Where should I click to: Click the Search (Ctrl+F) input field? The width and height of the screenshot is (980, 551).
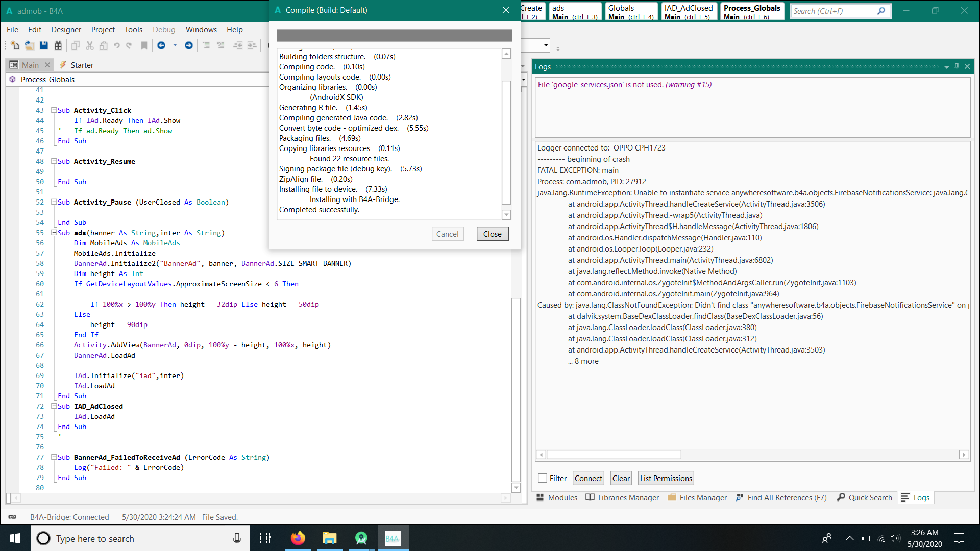click(833, 11)
